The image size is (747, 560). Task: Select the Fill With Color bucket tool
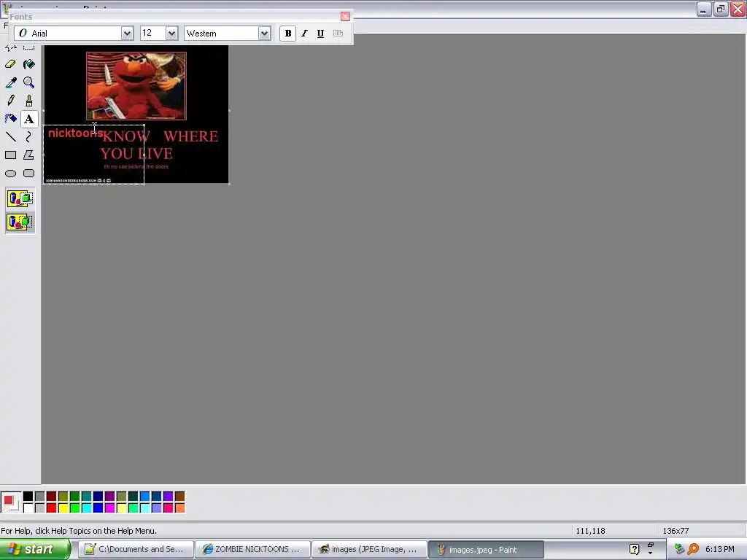pyautogui.click(x=28, y=64)
